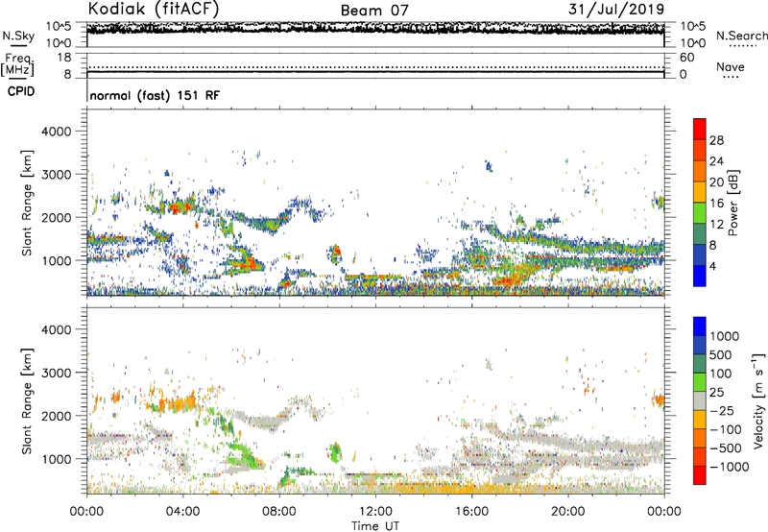Pick the gray segment of Velocity colorbar
This screenshot has width=768, height=532.
(x=700, y=400)
